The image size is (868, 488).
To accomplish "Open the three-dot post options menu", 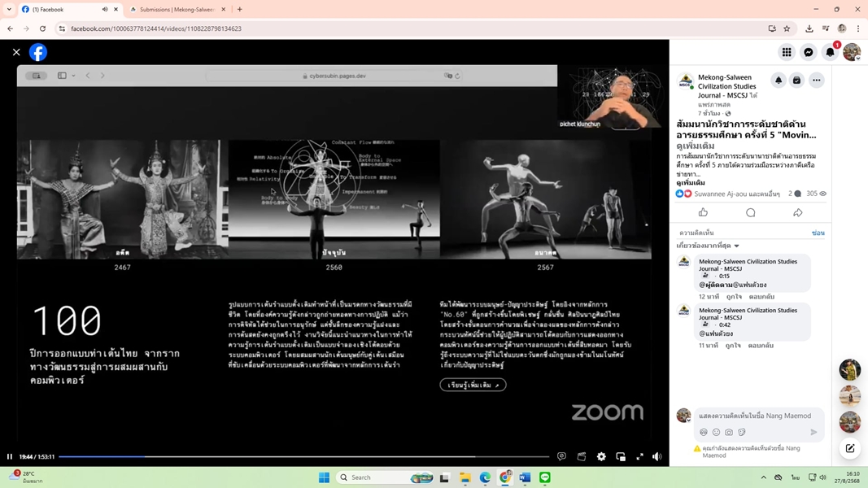I will 816,81.
